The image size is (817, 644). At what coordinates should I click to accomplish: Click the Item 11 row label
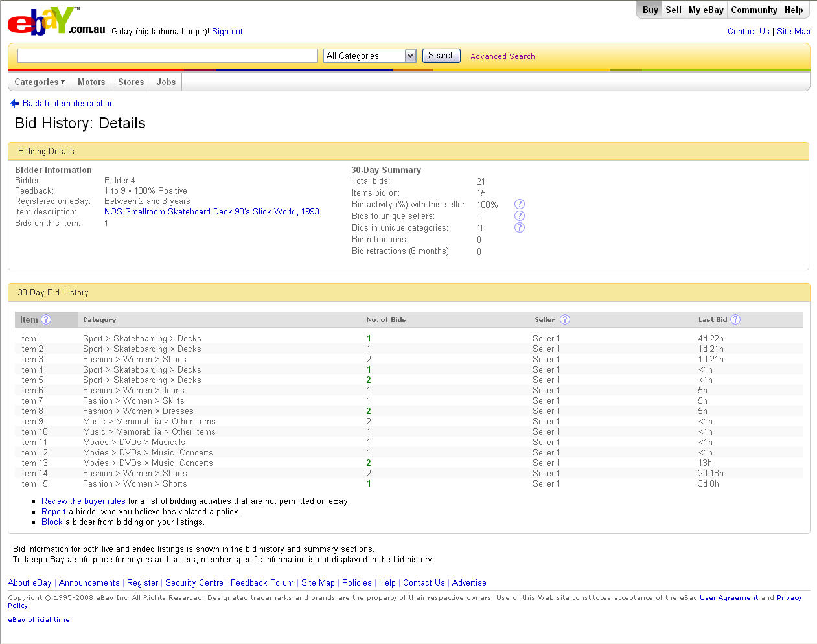click(x=34, y=443)
